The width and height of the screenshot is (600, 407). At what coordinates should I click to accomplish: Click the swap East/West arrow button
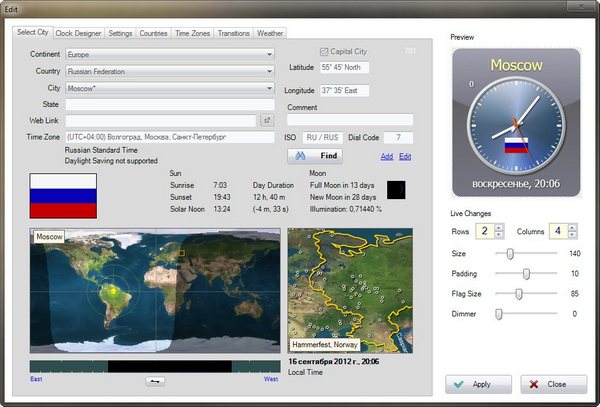point(155,381)
